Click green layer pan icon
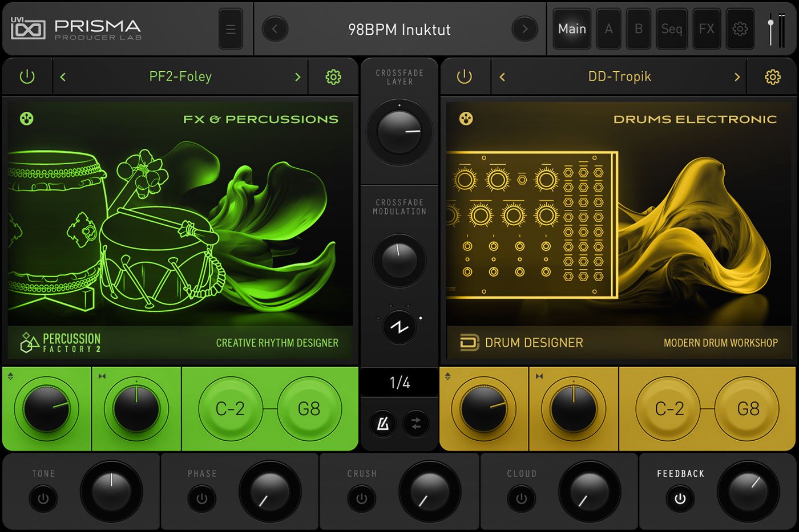Screen dimensions: 799x532 [102, 376]
